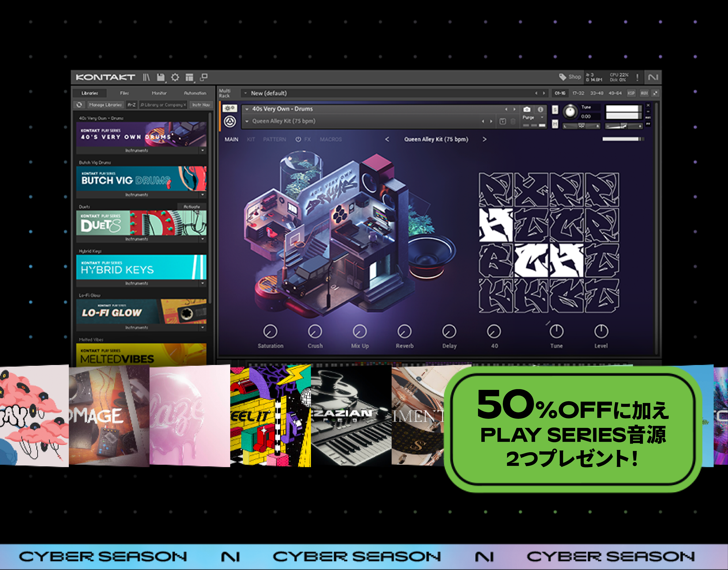
Task: Click the Saturation knob
Action: click(270, 331)
